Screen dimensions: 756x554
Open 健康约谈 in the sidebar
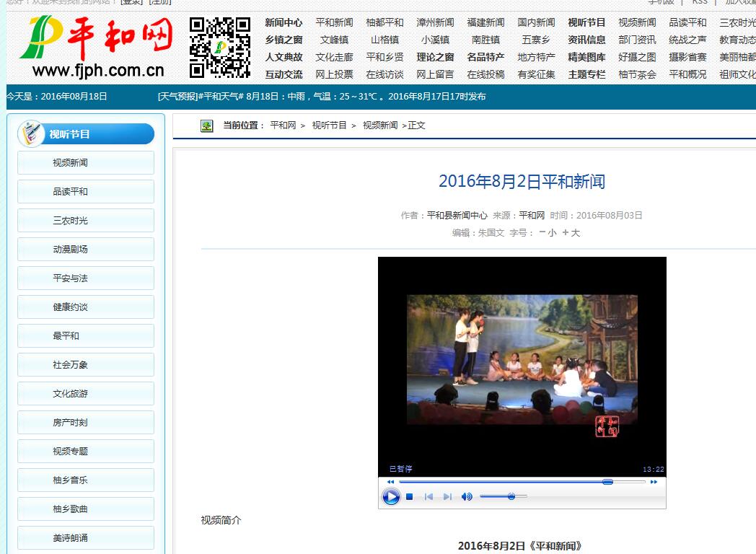[x=86, y=307]
